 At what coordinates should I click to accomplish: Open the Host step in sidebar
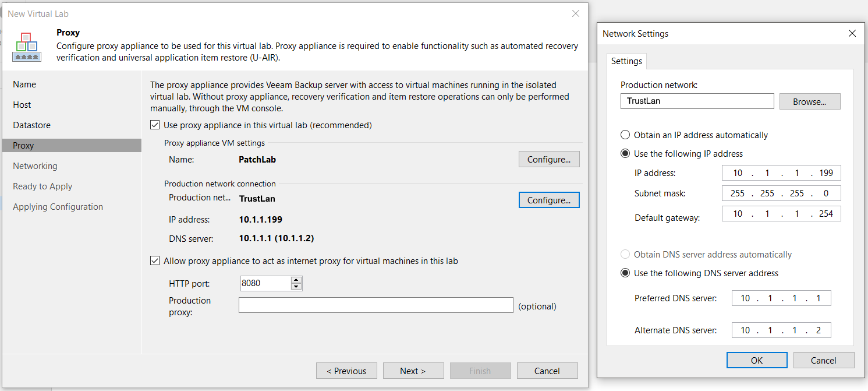(x=22, y=105)
